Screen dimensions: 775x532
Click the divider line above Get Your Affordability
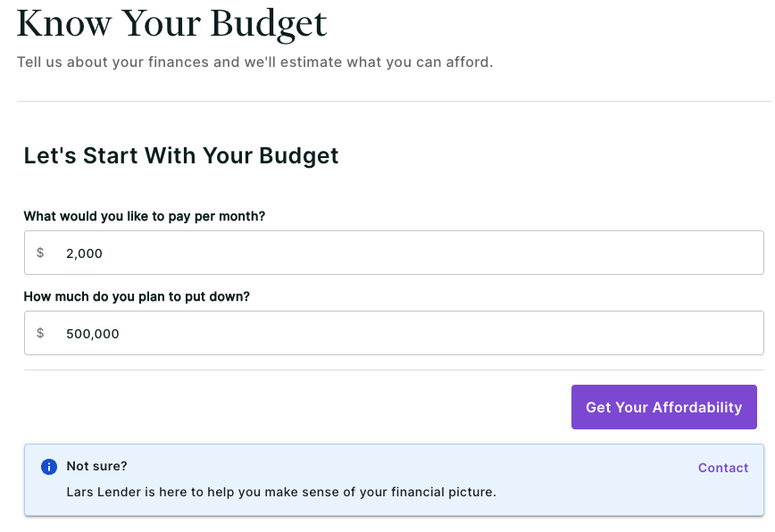point(394,370)
